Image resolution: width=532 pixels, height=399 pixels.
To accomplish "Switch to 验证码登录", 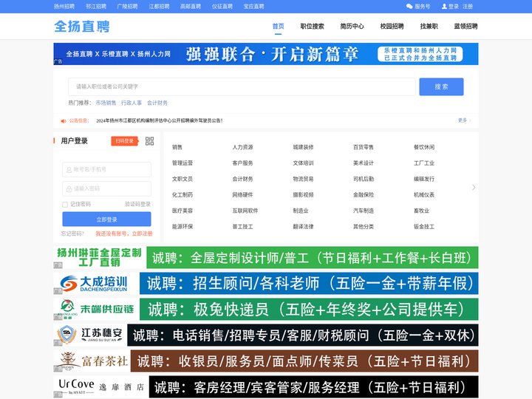I will [x=137, y=204].
